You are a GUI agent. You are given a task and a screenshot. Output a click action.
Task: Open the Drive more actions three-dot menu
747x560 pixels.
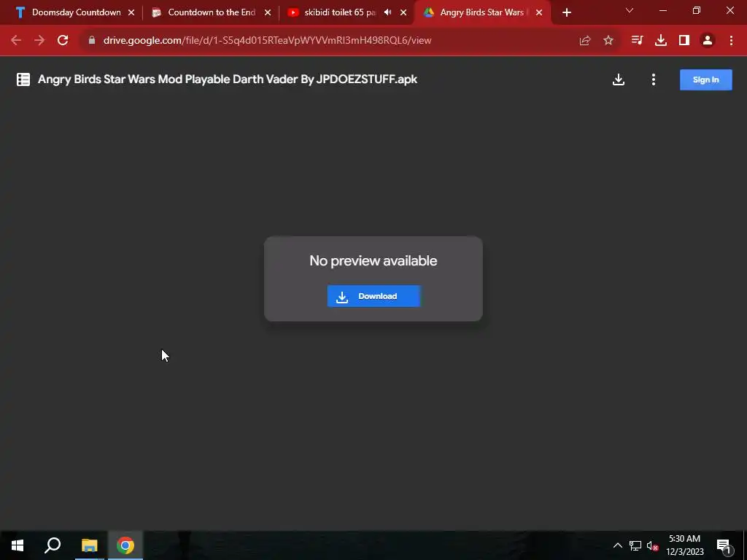coord(653,79)
